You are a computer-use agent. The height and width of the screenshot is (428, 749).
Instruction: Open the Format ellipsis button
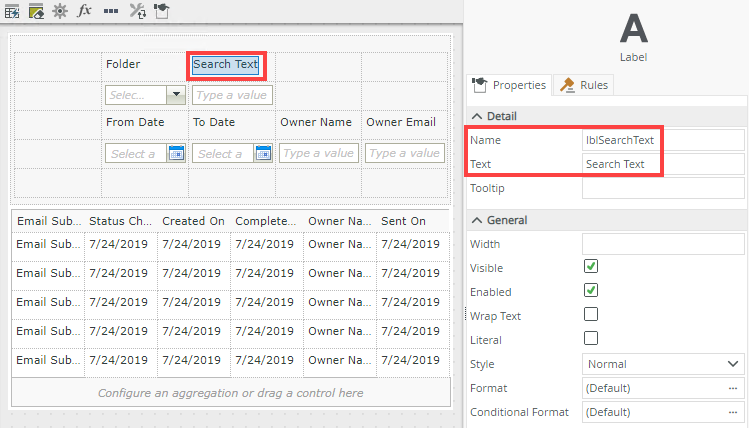click(733, 388)
